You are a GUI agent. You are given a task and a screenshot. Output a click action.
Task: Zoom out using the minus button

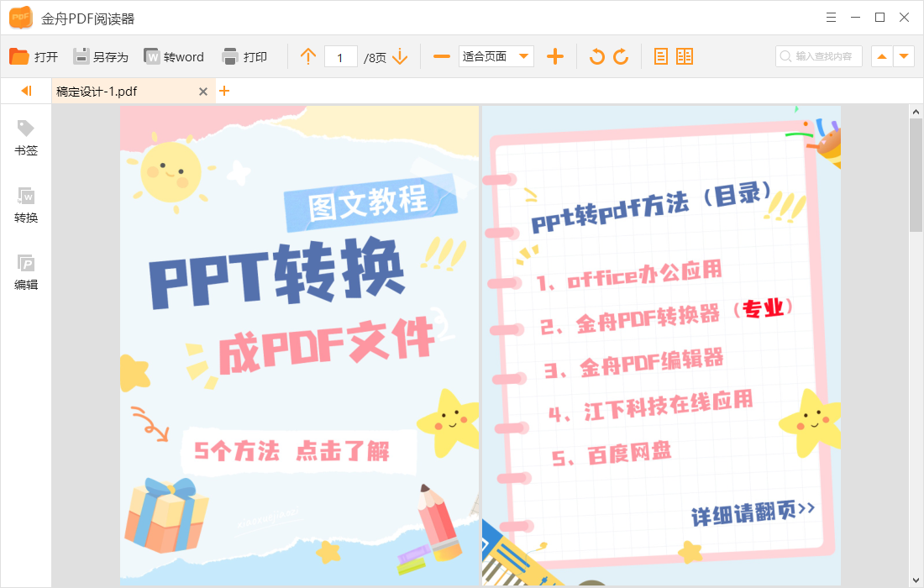441,56
